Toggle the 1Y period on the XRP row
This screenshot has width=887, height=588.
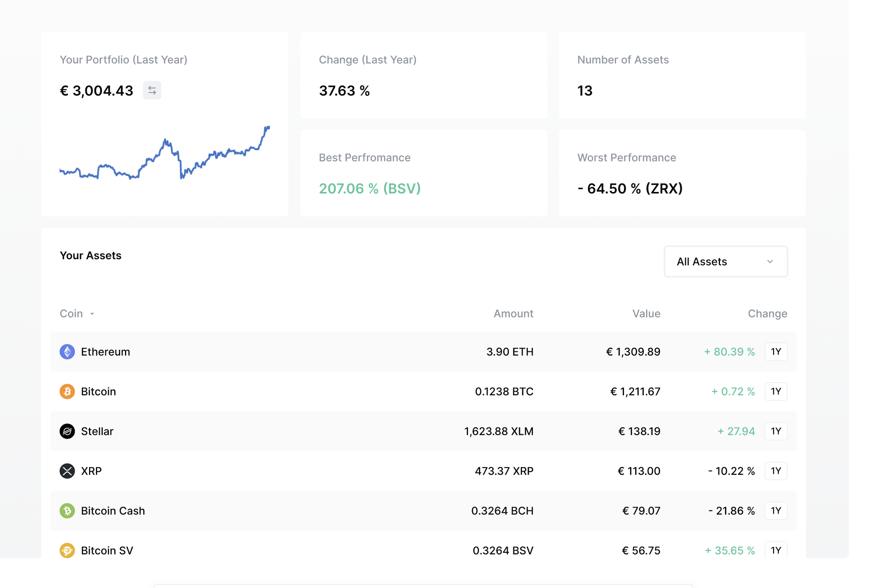coord(776,471)
